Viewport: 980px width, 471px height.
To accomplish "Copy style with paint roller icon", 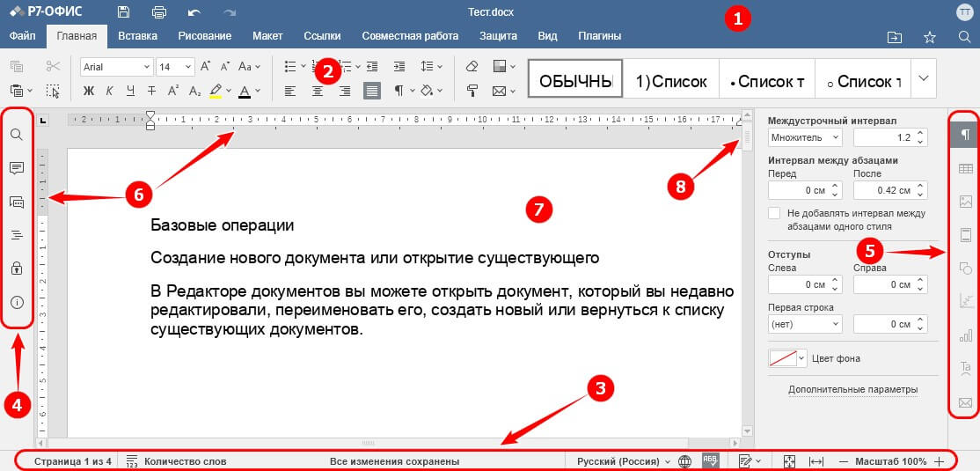I will click(x=472, y=92).
